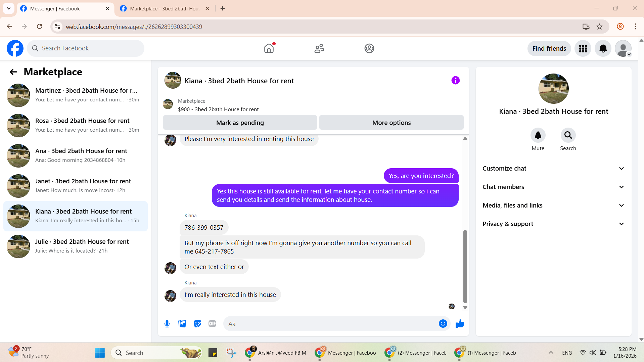The height and width of the screenshot is (362, 644).
Task: Open Ana's conversation in the list
Action: coord(76,156)
